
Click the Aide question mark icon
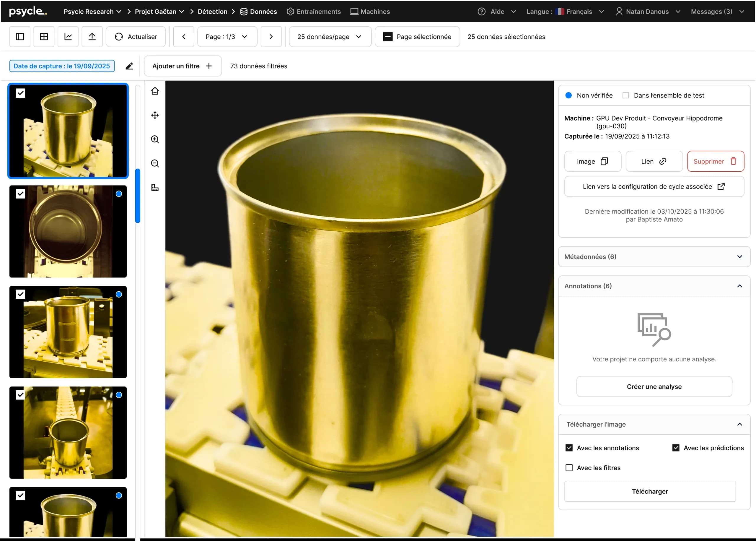coord(481,12)
